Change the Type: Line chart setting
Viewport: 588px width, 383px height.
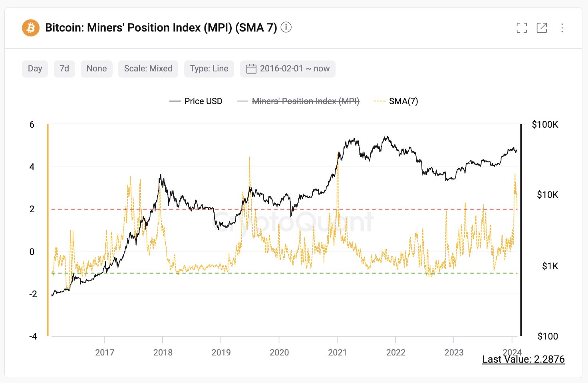point(209,69)
